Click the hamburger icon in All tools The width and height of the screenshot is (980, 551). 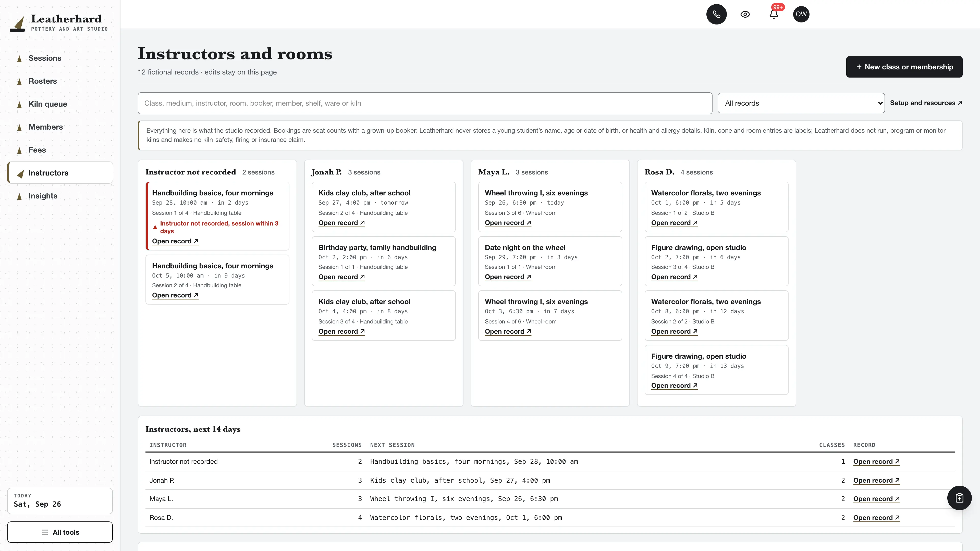pos(45,532)
